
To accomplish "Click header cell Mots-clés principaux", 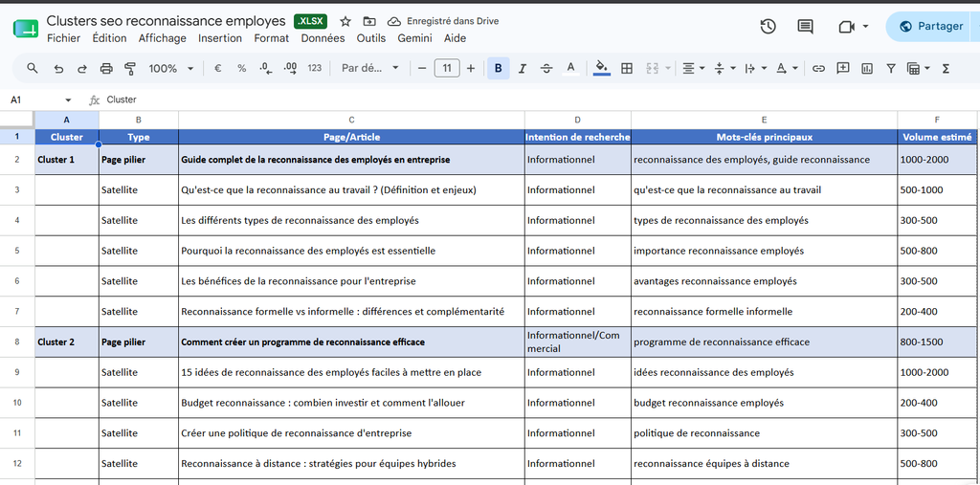I will 765,137.
